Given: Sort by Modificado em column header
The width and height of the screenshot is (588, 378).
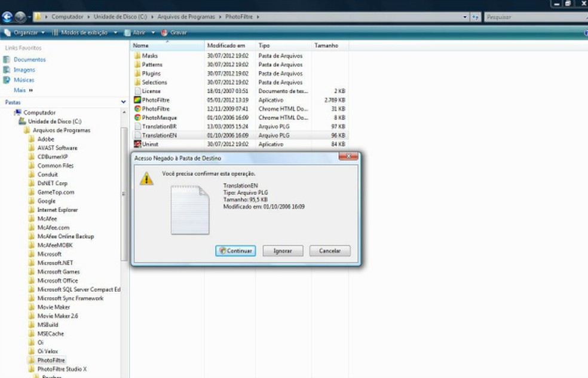Looking at the screenshot, I should point(230,45).
